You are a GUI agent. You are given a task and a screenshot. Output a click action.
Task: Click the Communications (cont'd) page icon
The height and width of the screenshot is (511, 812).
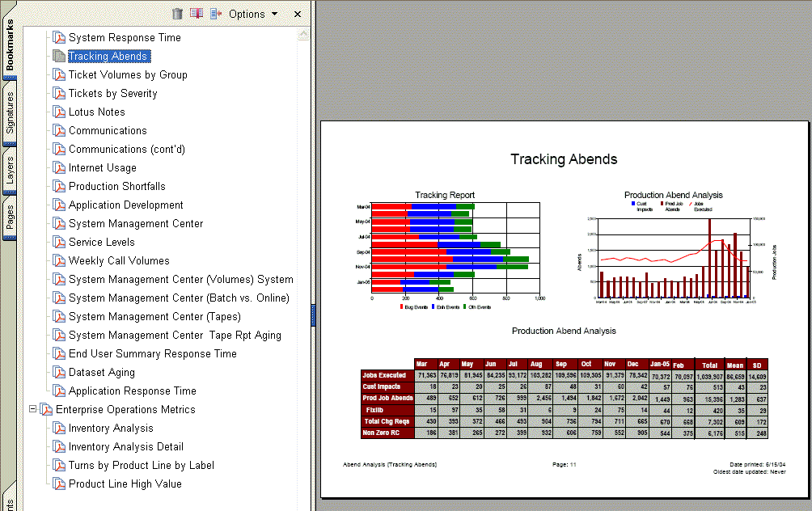click(59, 149)
